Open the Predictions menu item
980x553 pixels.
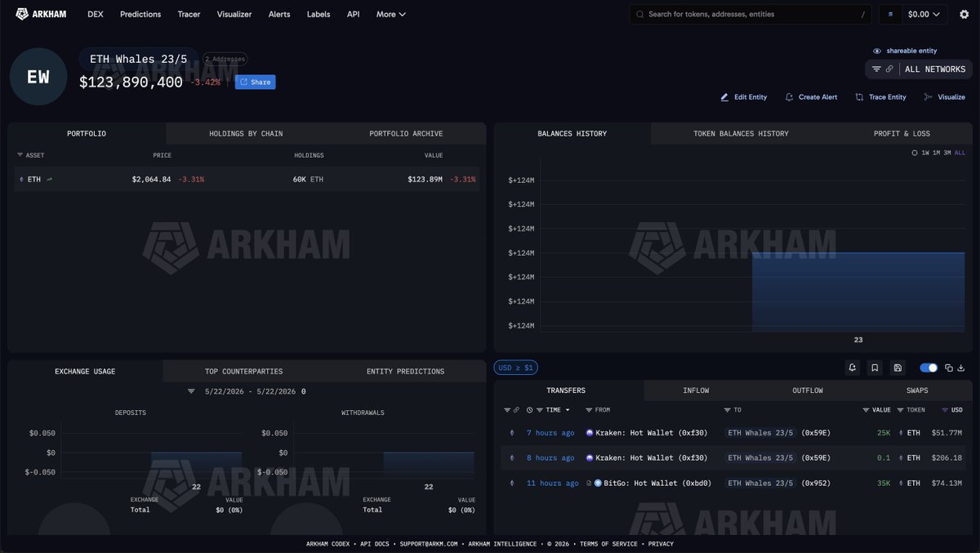coord(140,14)
